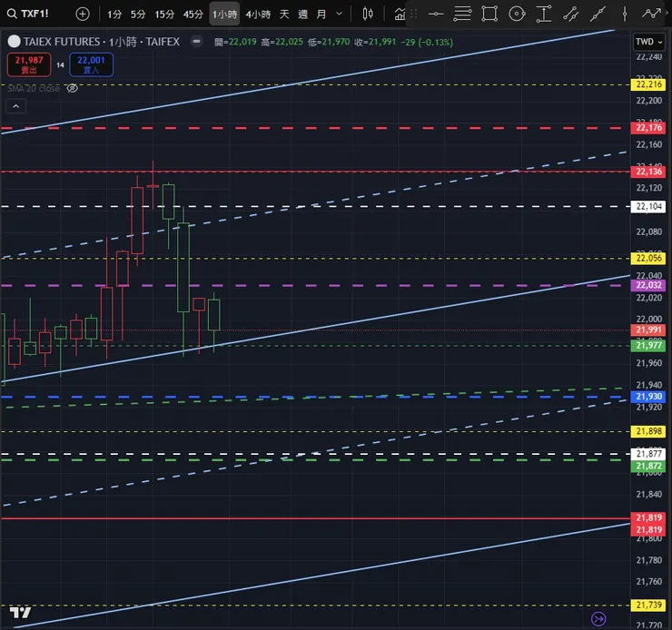This screenshot has width=672, height=630.
Task: Select the blue 21,930 price label
Action: (648, 397)
